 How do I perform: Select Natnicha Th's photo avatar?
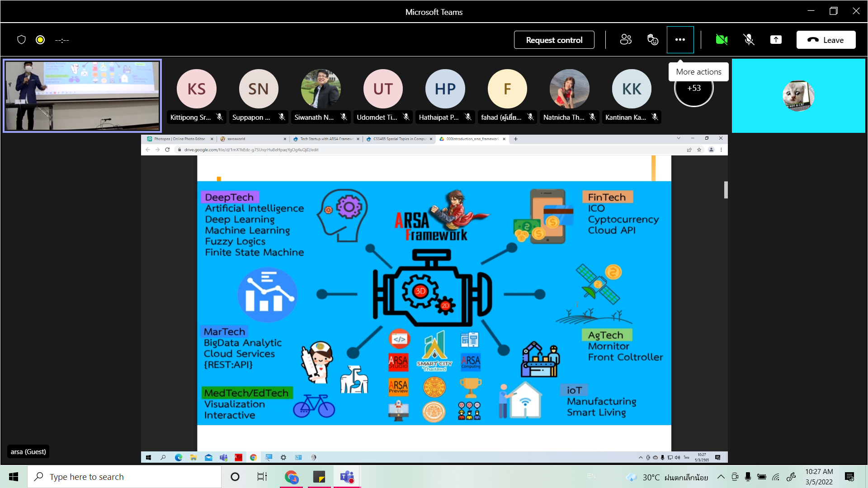coord(569,89)
